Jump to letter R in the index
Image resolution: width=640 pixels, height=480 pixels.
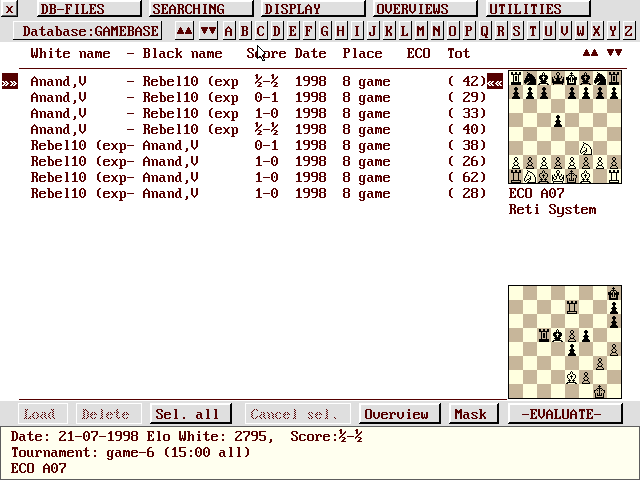pyautogui.click(x=486, y=31)
